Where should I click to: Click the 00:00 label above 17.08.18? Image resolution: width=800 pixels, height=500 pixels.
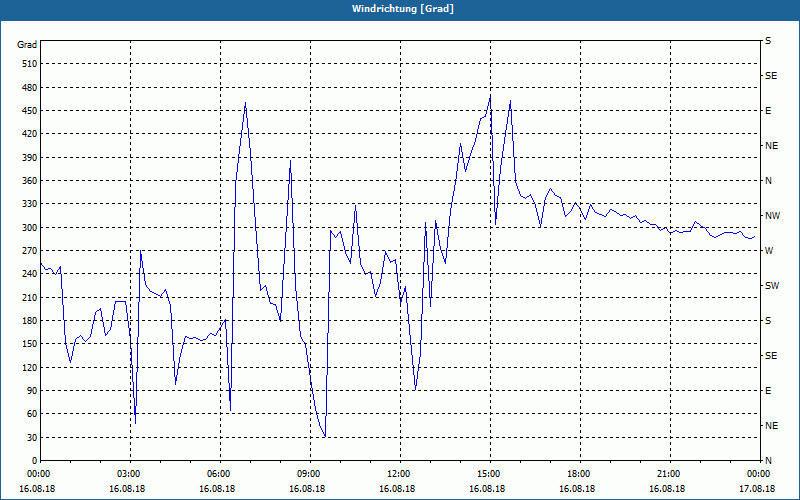[759, 474]
